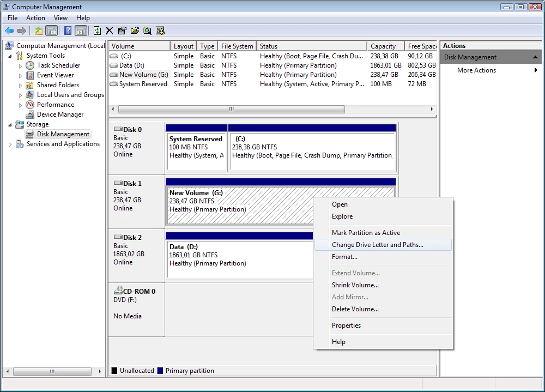Collapse the Storage tree node
This screenshot has width=545, height=392.
click(10, 124)
